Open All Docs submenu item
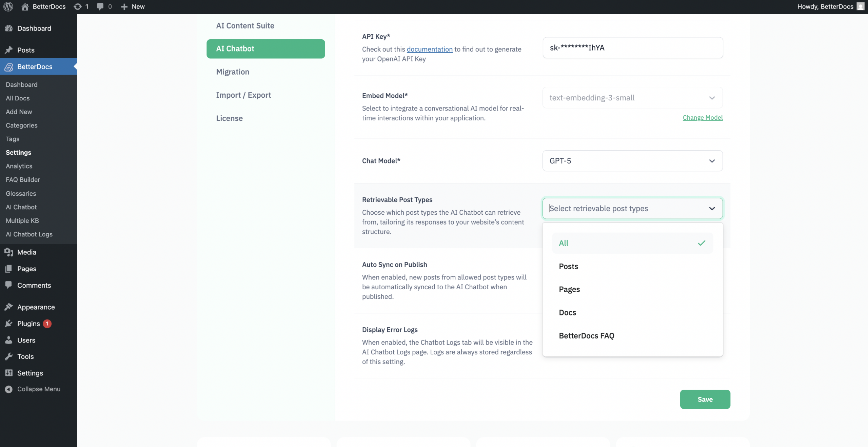The image size is (868, 447). point(18,98)
